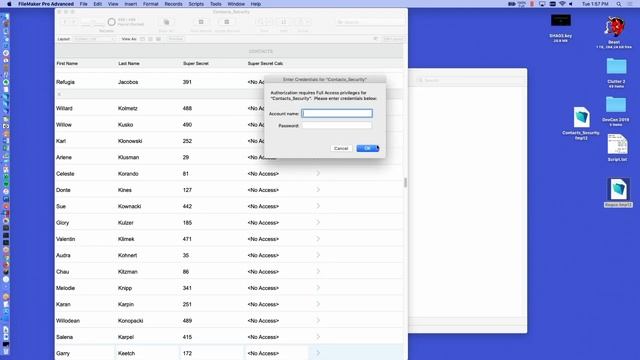Click the First Name column header
This screenshot has height=360, width=640.
tap(67, 63)
